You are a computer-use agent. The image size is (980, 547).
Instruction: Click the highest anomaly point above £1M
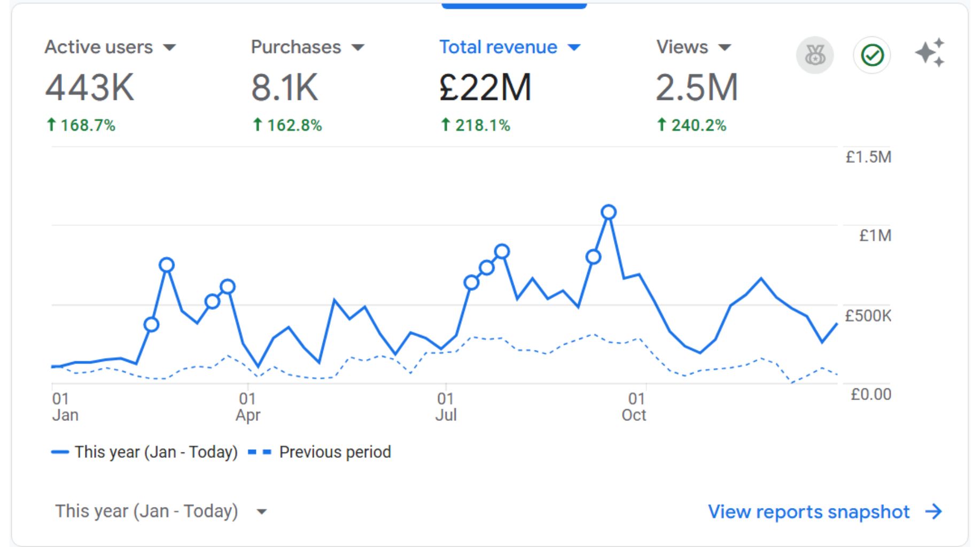(608, 213)
